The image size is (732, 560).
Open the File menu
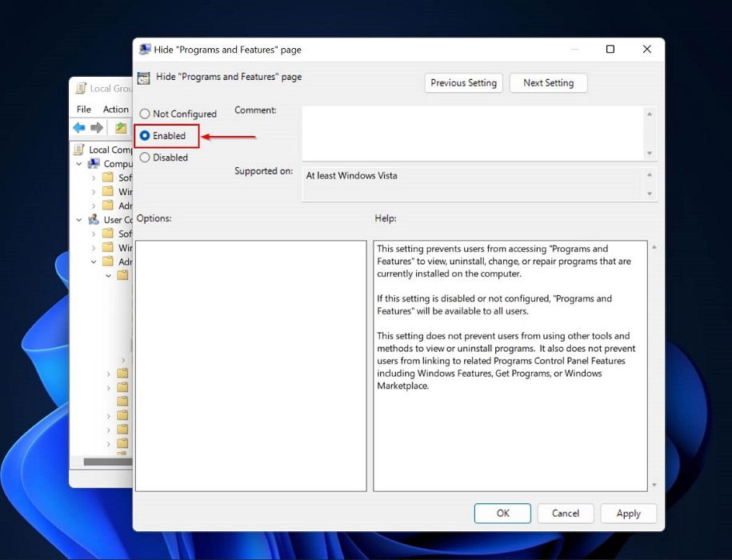coord(83,110)
